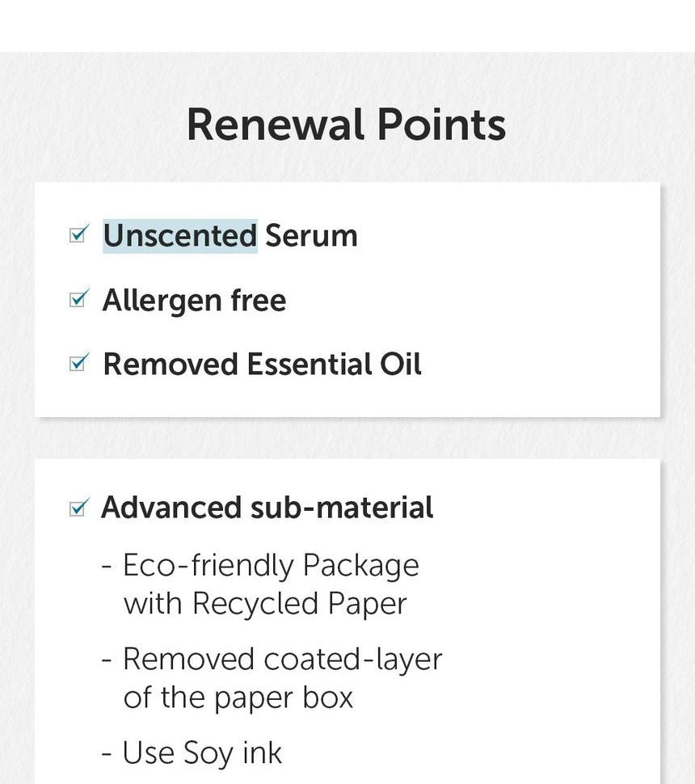This screenshot has height=784, width=695.
Task: Toggle the Unscented Serum checkbox
Action: (78, 235)
